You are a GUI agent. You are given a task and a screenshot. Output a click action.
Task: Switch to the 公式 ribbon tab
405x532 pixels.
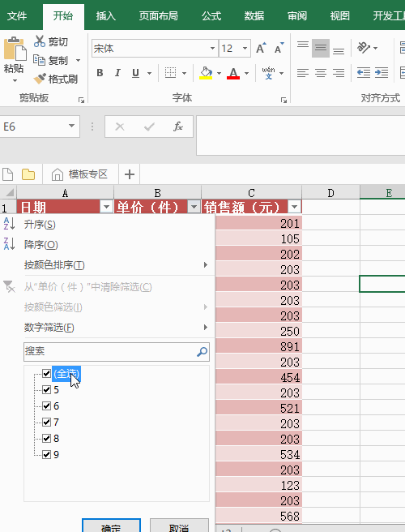coord(211,16)
